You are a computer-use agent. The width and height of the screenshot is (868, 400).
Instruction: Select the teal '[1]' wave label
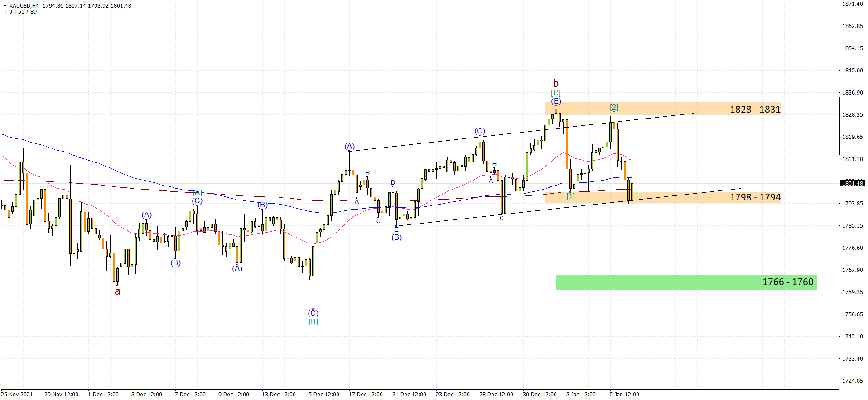pos(570,196)
